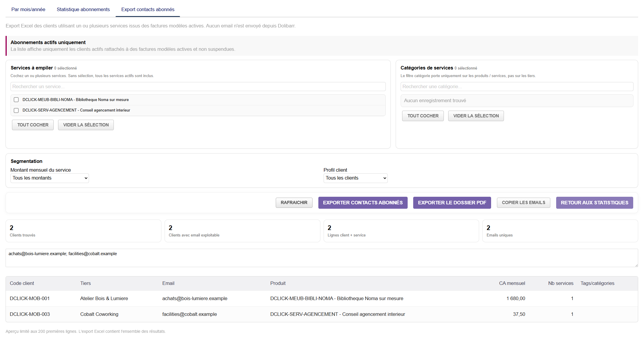The height and width of the screenshot is (343, 644).
Task: Click the Produit column header
Action: click(x=278, y=283)
